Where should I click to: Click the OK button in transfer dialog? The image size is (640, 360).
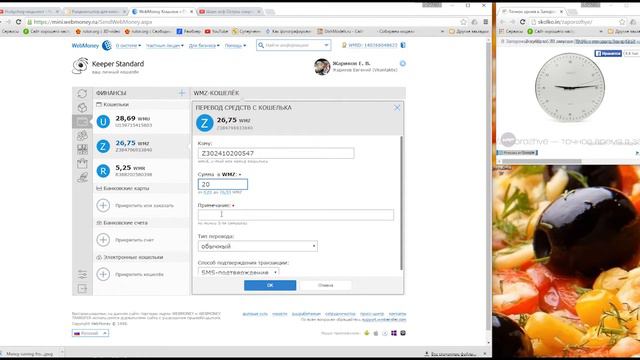coord(270,285)
